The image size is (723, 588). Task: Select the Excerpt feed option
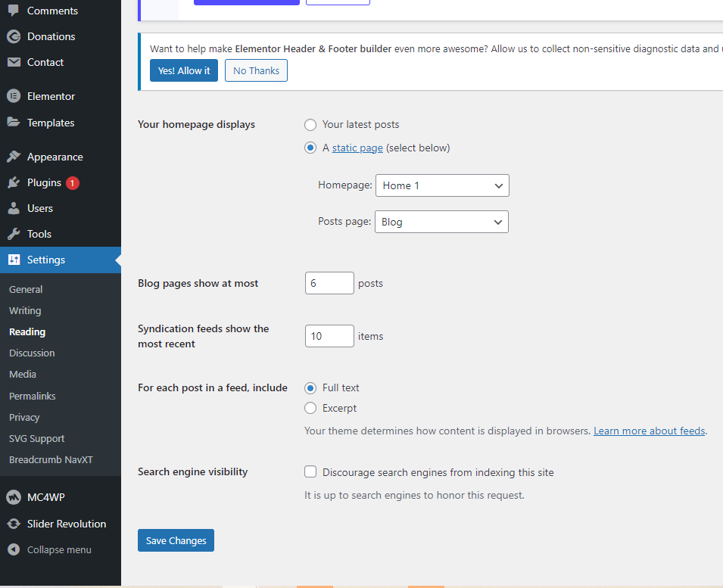click(x=310, y=409)
